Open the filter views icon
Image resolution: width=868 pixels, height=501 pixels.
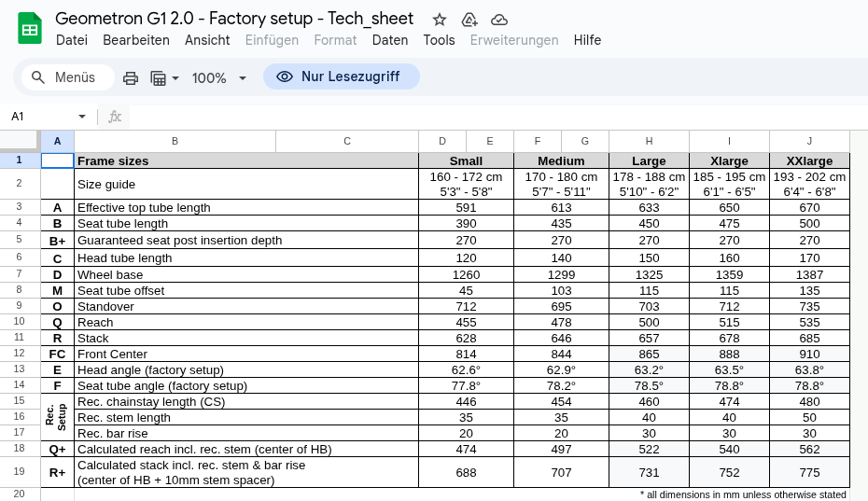tap(158, 77)
